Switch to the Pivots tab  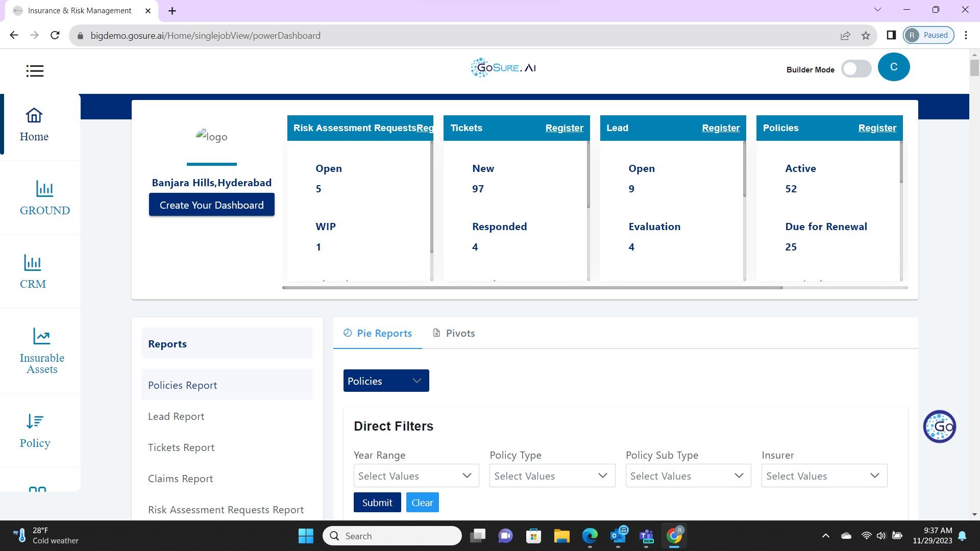(x=453, y=333)
